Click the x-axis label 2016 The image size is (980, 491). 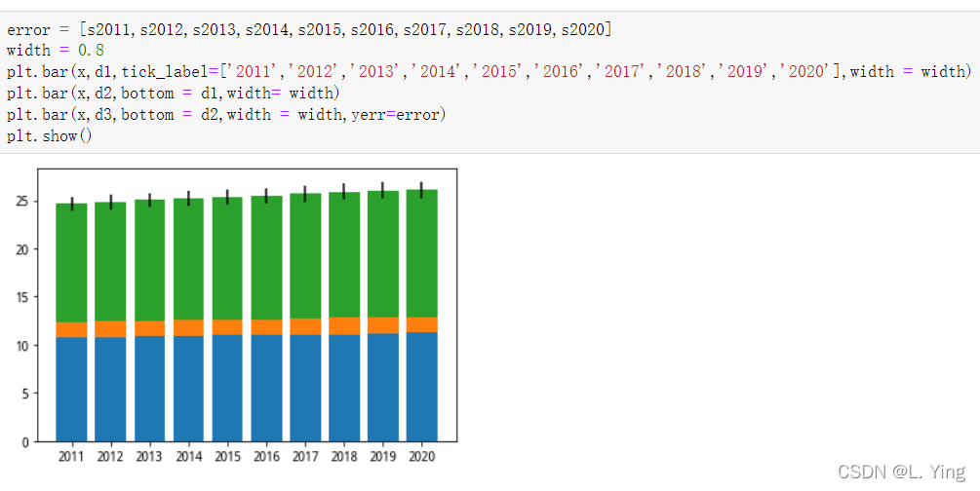pyautogui.click(x=266, y=457)
